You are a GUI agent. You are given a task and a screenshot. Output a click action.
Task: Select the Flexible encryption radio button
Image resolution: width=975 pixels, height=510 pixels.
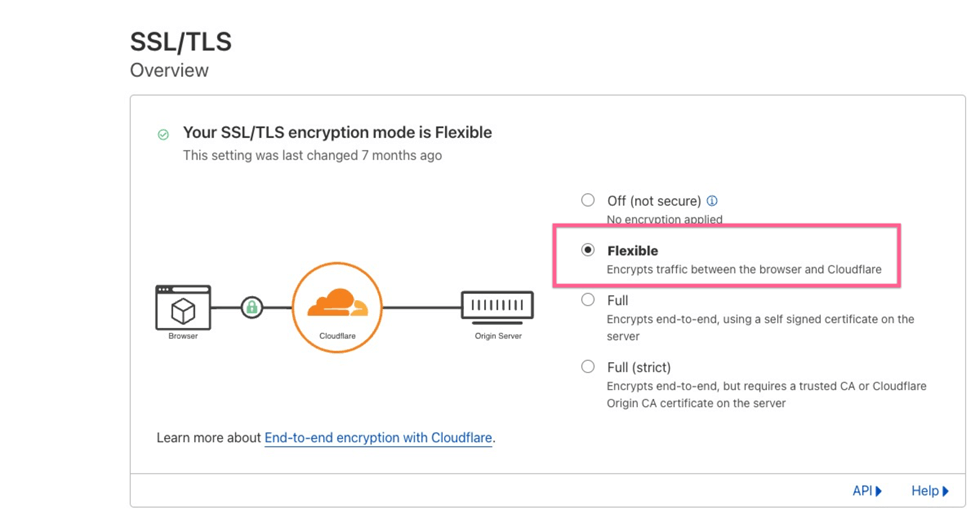click(588, 250)
